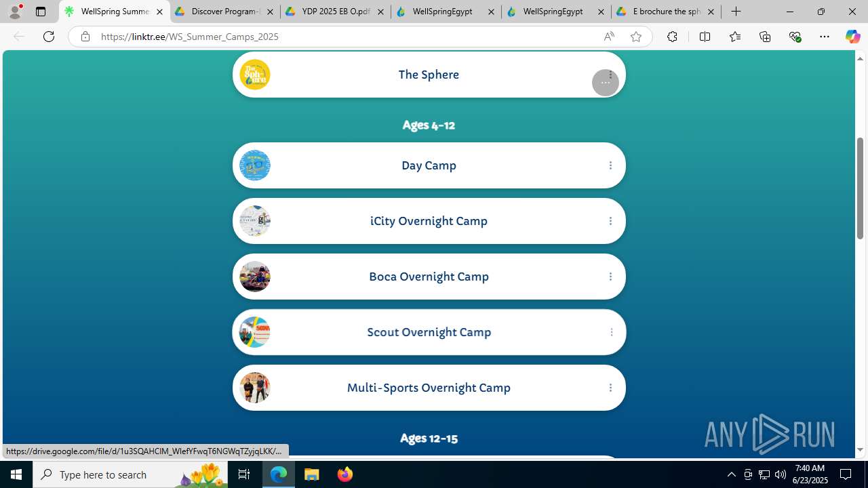Viewport: 868px width, 488px height.
Task: Toggle split screen view
Action: (x=705, y=37)
